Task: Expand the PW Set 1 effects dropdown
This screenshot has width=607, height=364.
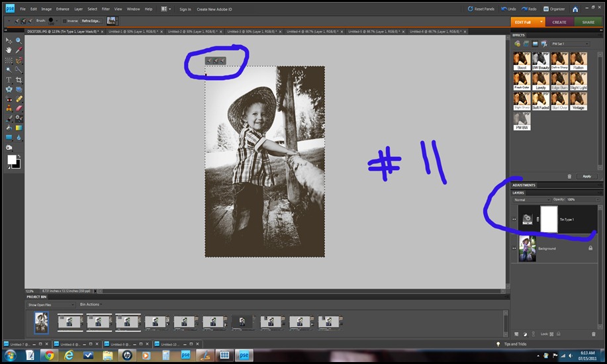Action: 570,44
